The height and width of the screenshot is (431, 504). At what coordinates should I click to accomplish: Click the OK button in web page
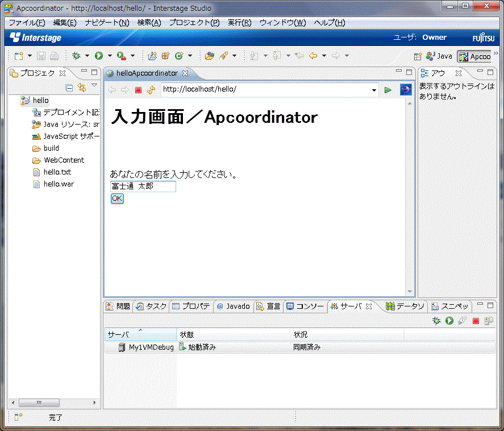pos(117,198)
